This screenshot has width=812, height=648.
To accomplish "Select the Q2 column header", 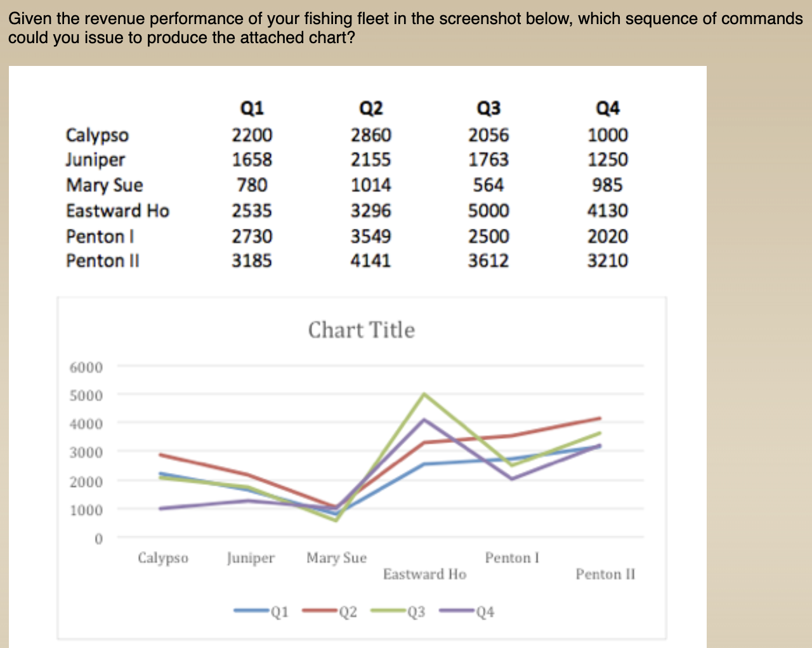I will coord(371,108).
